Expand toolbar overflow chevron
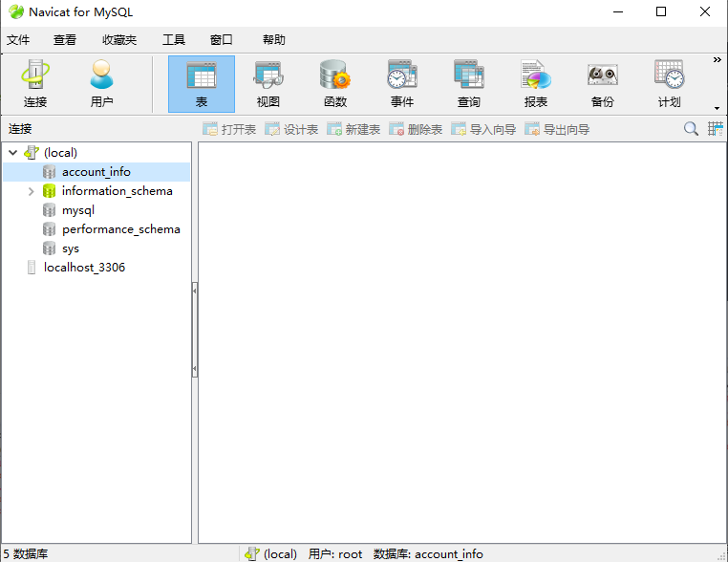The height and width of the screenshot is (562, 728). tap(717, 60)
